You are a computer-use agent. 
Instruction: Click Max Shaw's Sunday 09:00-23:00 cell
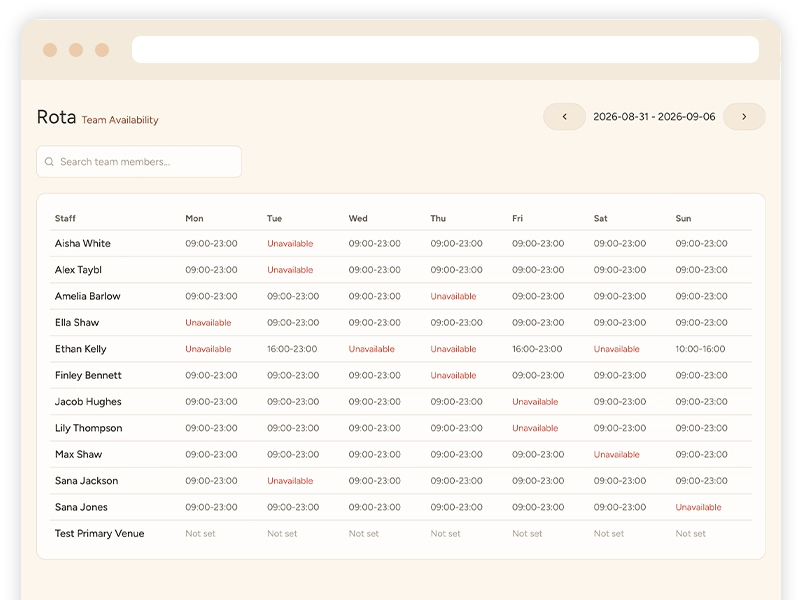pos(701,455)
